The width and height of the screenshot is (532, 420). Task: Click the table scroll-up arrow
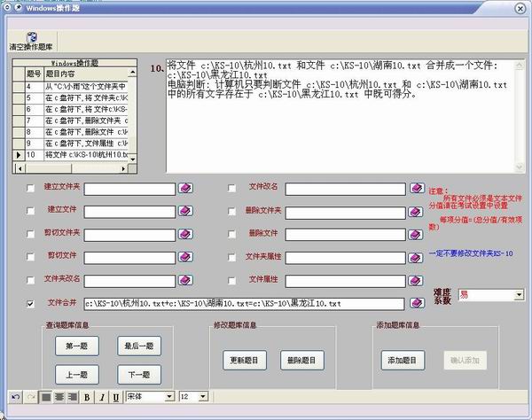tap(133, 73)
